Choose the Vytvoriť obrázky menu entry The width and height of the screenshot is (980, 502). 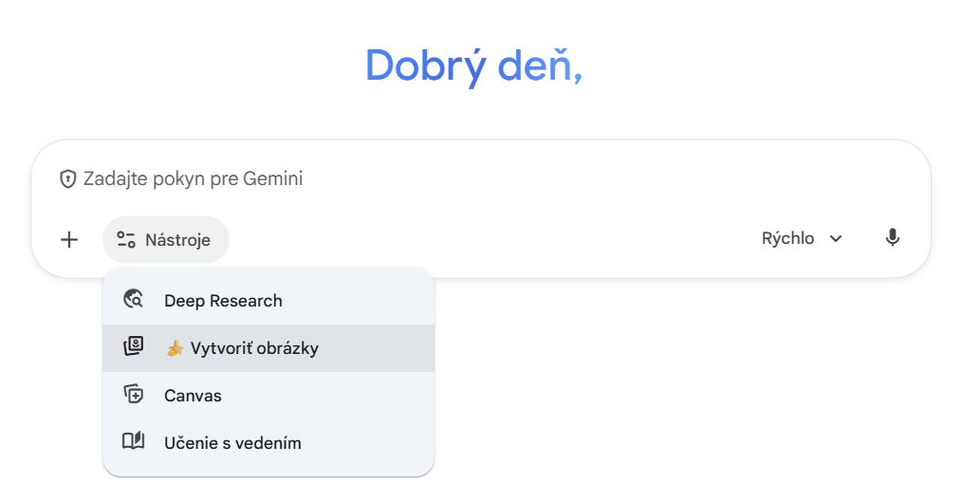coord(254,348)
